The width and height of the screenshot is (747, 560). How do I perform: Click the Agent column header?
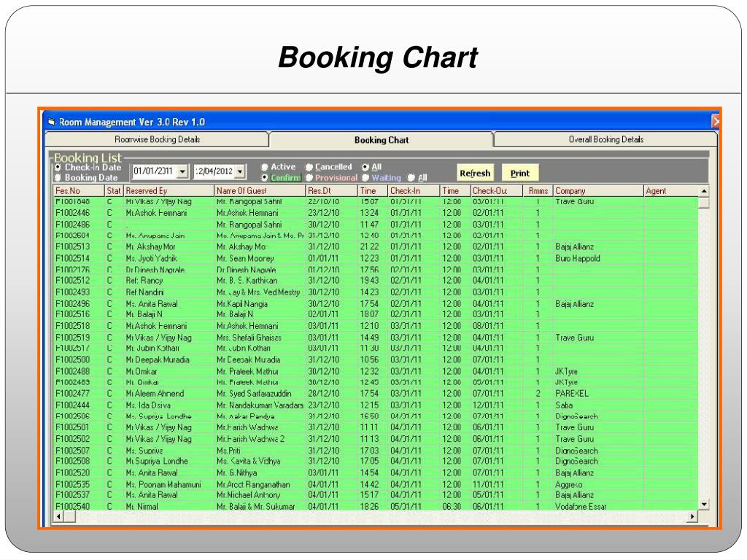pos(671,191)
